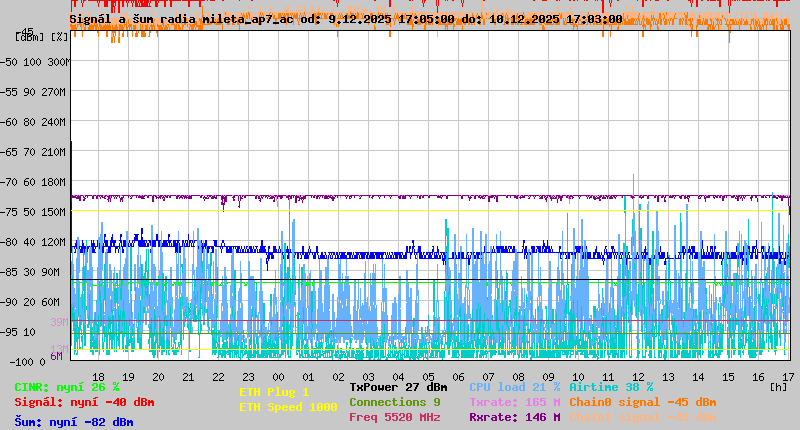Select the cyan Airtime legend entry
The width and height of the screenshot is (800, 430).
coord(611,387)
